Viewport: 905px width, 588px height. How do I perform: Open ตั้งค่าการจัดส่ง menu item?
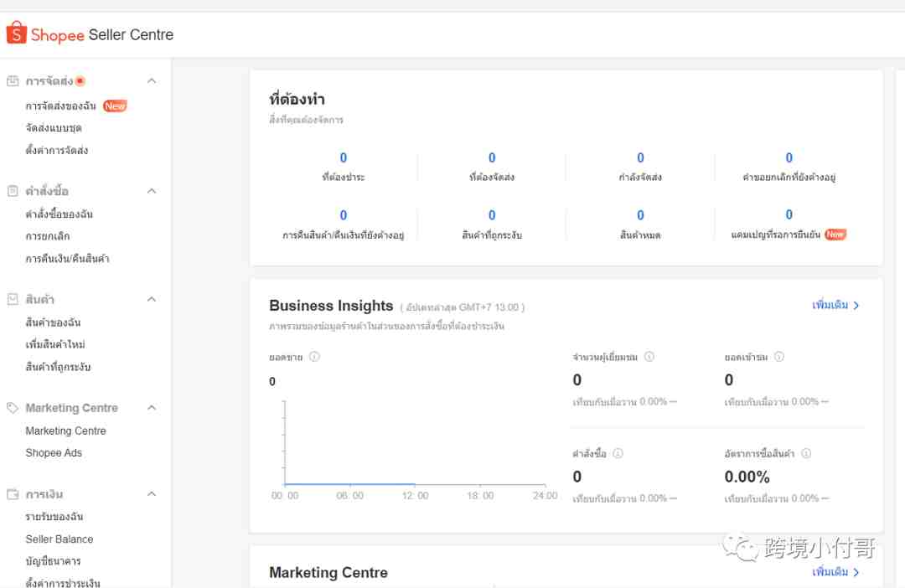[x=57, y=150]
